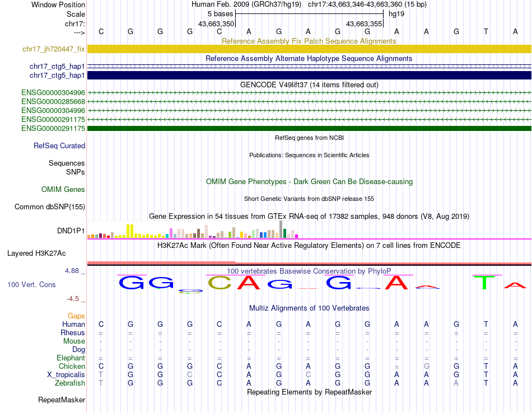
Task: Click the green T in the PhyloP conservation logo
Action: [484, 283]
